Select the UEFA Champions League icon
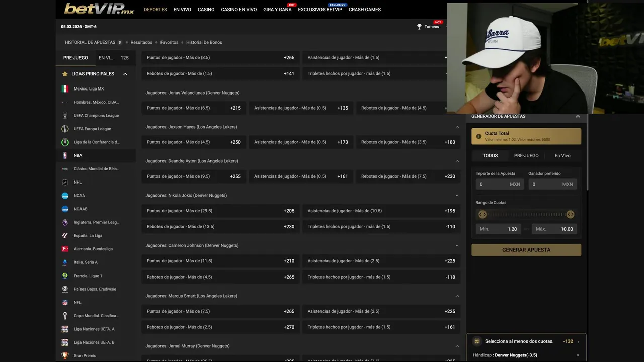The height and width of the screenshot is (362, 644). tap(65, 116)
